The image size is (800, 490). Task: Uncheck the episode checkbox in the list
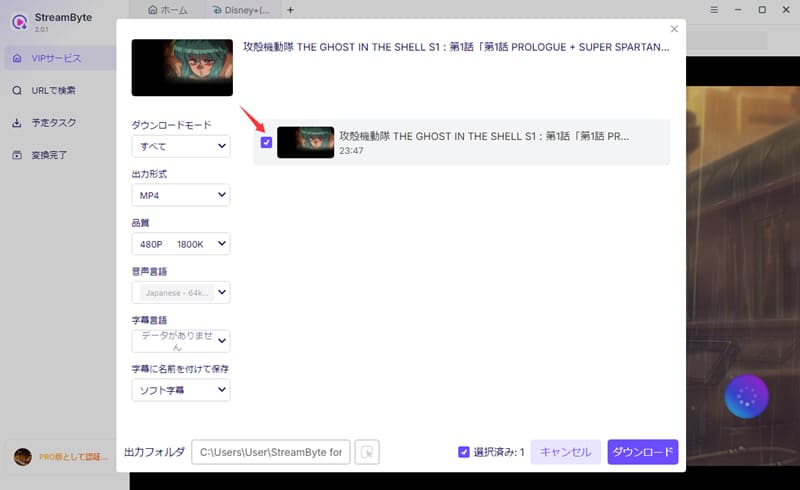(x=266, y=142)
